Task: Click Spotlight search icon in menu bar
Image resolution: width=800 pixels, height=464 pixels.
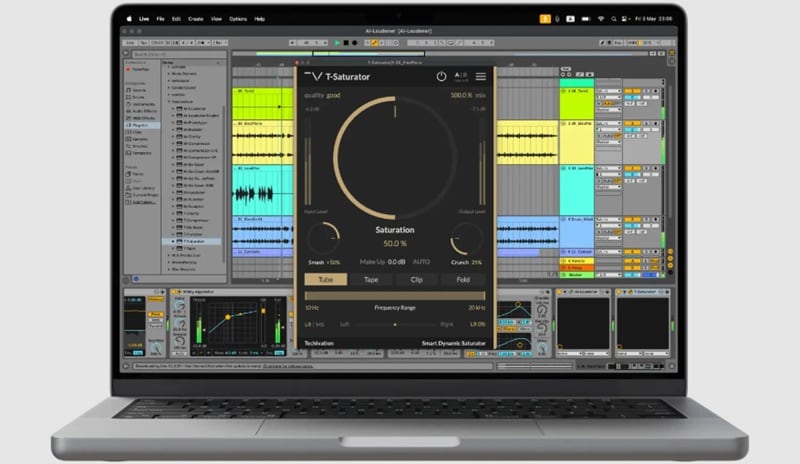Action: coord(614,19)
